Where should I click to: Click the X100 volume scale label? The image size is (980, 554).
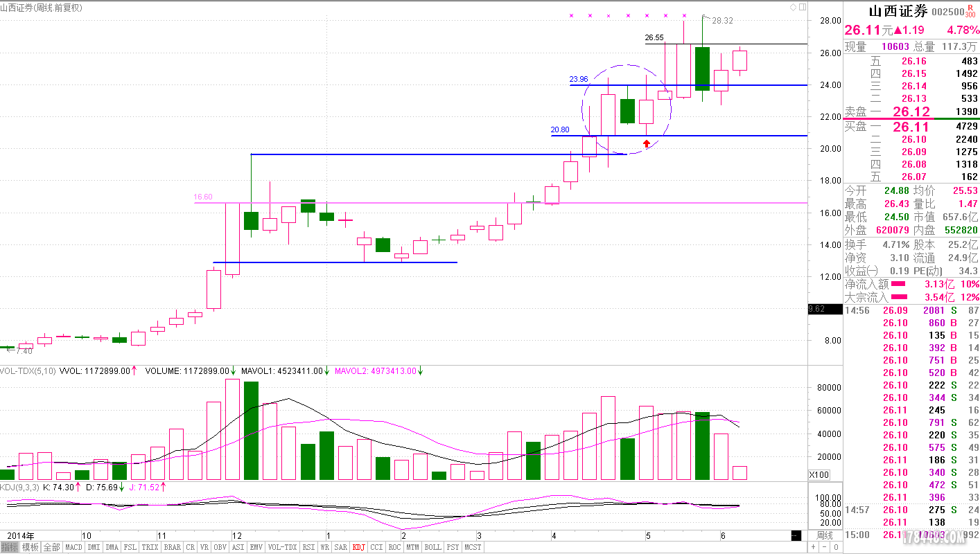[x=819, y=474]
